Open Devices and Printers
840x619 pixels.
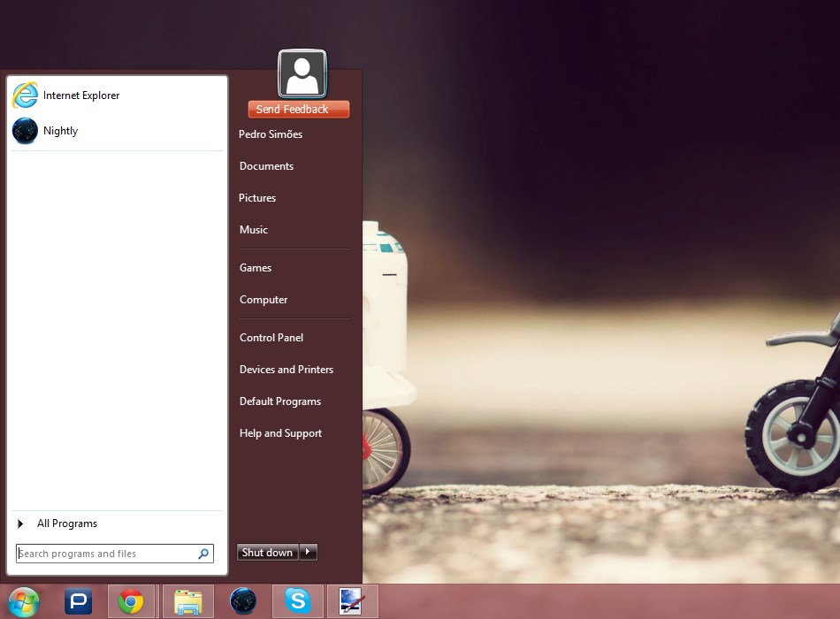[x=286, y=370]
